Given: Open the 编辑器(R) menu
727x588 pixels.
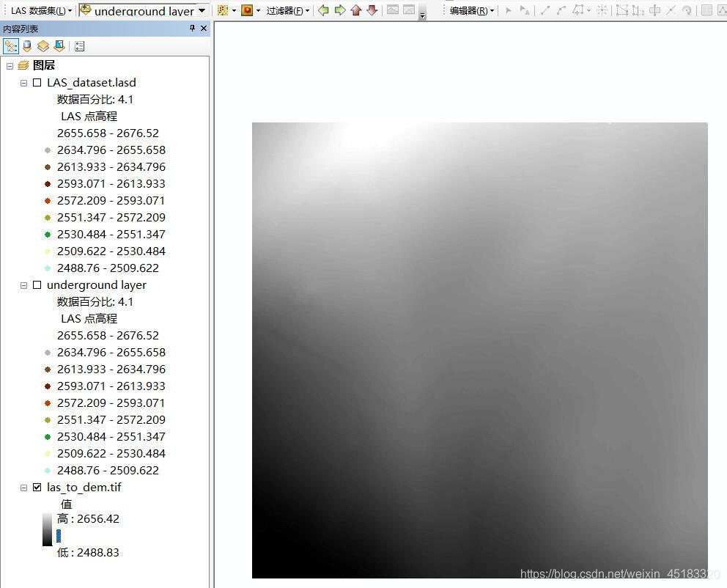Looking at the screenshot, I should [471, 11].
